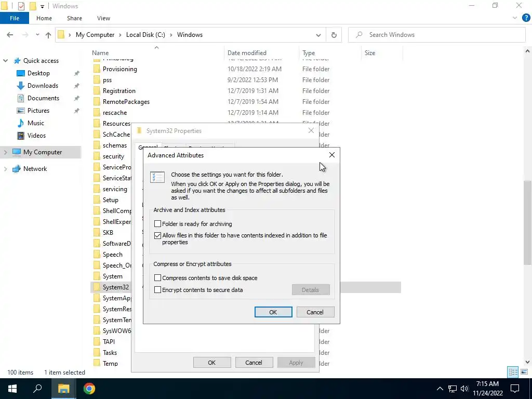Expand the My Computer tree node
The image size is (532, 399).
[x=5, y=152]
